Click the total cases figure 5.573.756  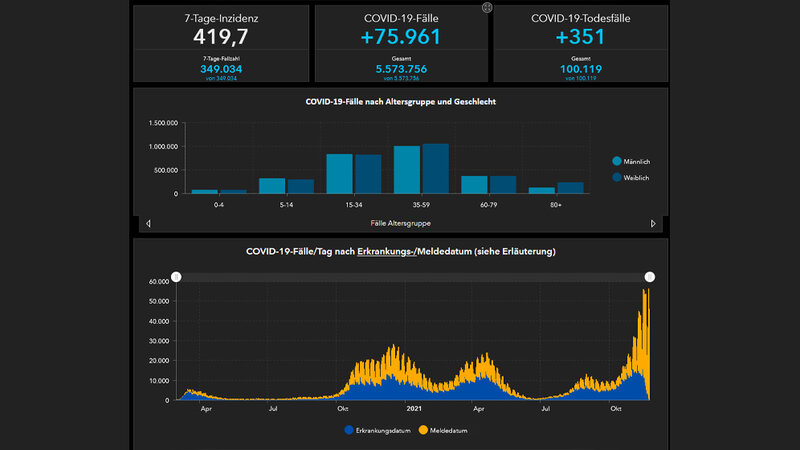401,69
